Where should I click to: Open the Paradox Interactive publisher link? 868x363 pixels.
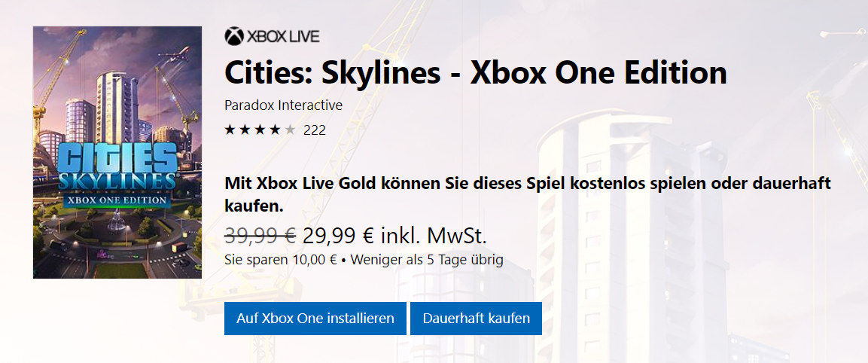coord(283,105)
